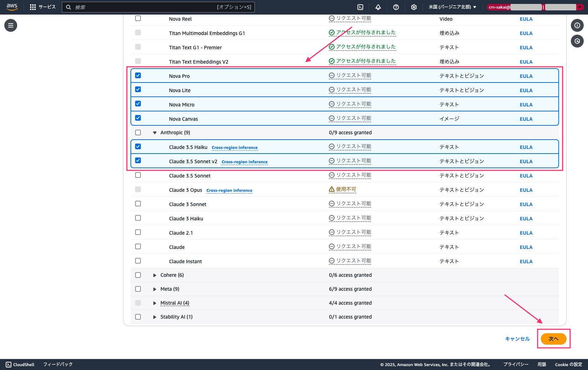
Task: Open the notifications bell
Action: 378,7
